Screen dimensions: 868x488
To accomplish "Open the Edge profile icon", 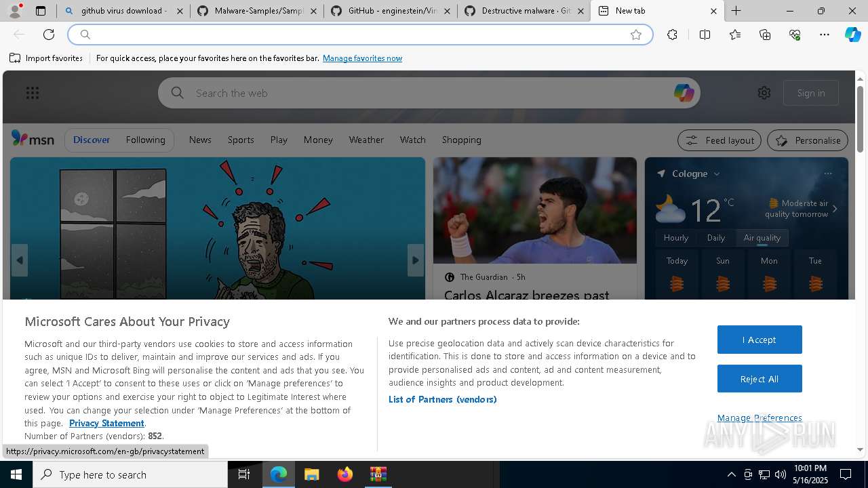I will tap(15, 11).
